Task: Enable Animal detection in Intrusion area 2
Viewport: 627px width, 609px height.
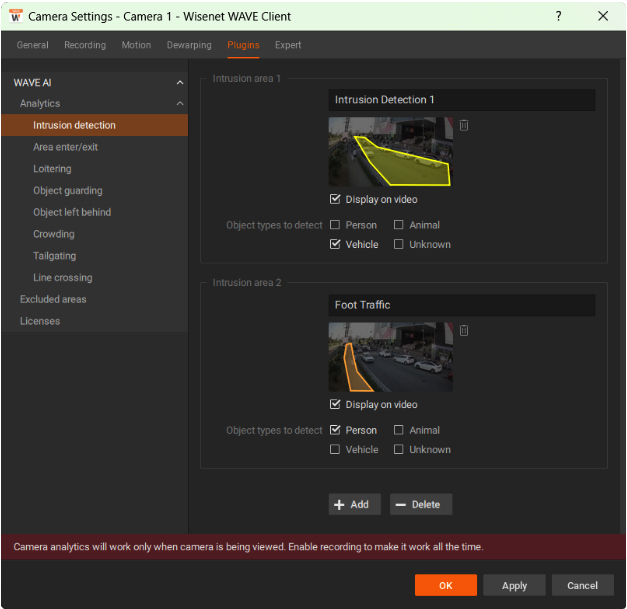Action: coord(398,430)
